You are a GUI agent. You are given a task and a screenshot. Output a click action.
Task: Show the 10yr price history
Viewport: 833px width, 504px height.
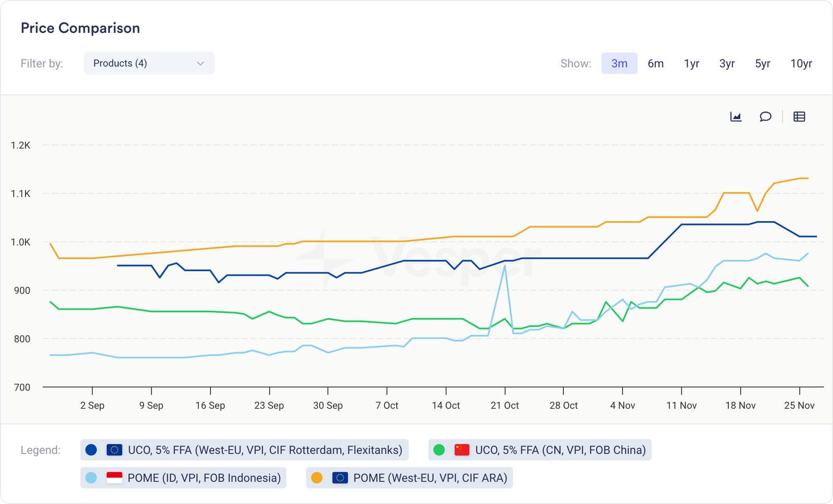coord(801,64)
